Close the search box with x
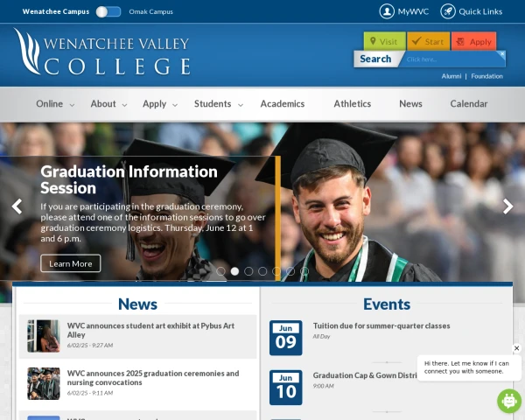This screenshot has width=525, height=420. 502,53
